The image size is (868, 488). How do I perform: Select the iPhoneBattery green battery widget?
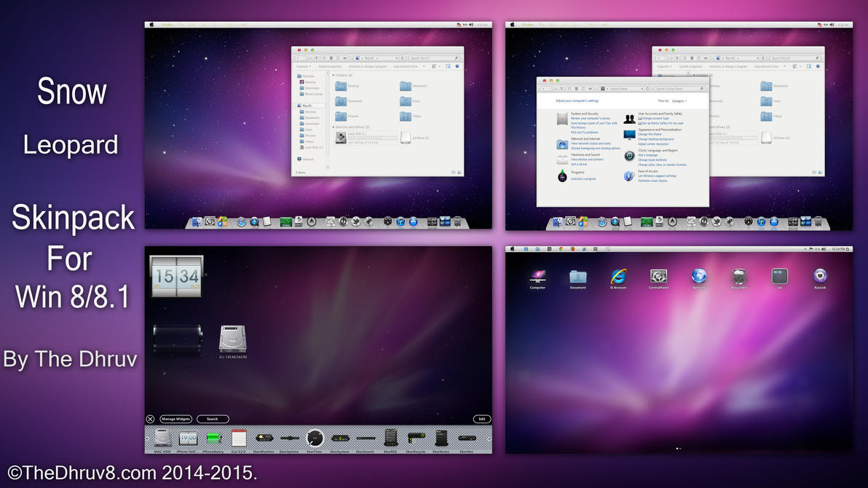[213, 438]
